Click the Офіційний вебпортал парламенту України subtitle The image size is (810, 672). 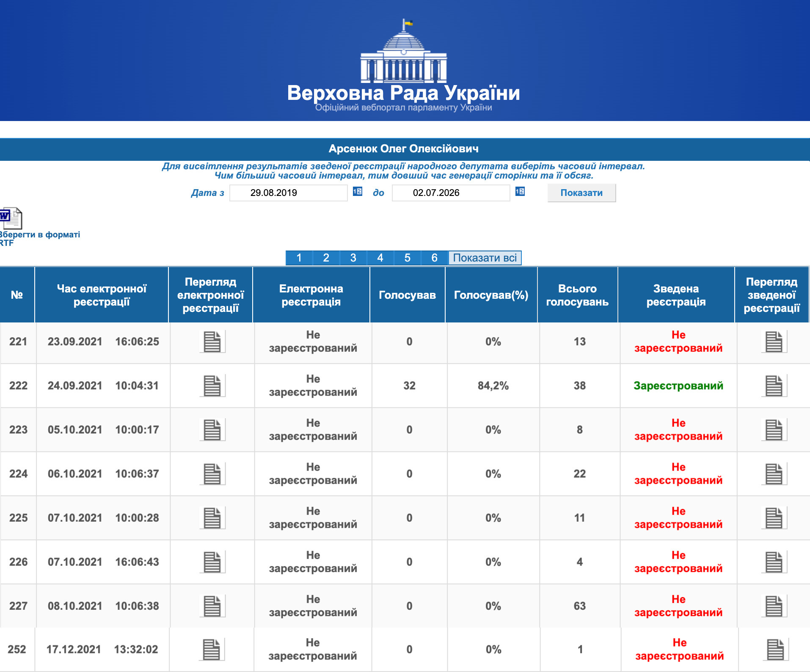tap(403, 107)
